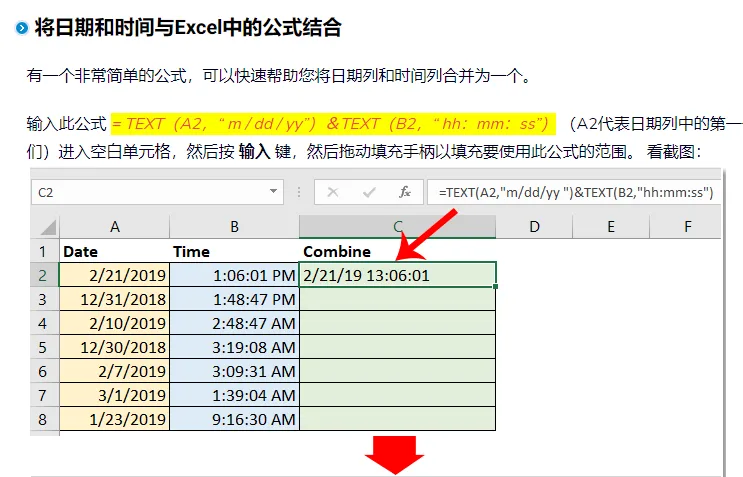This screenshot has width=743, height=477.
Task: Click the bold 输入 word in the instructions
Action: pos(254,152)
